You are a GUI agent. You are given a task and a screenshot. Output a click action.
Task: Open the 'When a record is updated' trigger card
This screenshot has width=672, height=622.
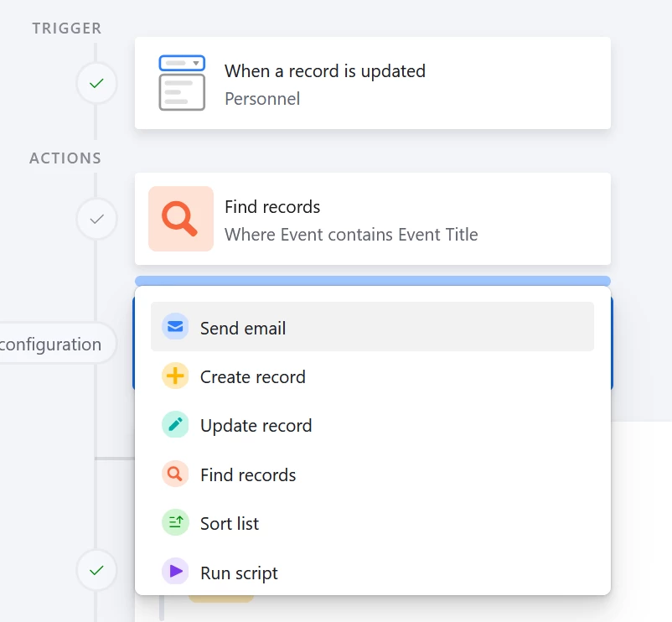372,83
